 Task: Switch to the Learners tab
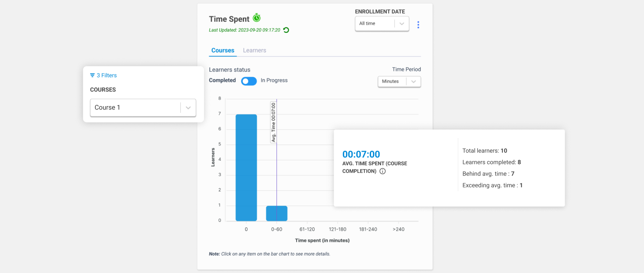(254, 50)
